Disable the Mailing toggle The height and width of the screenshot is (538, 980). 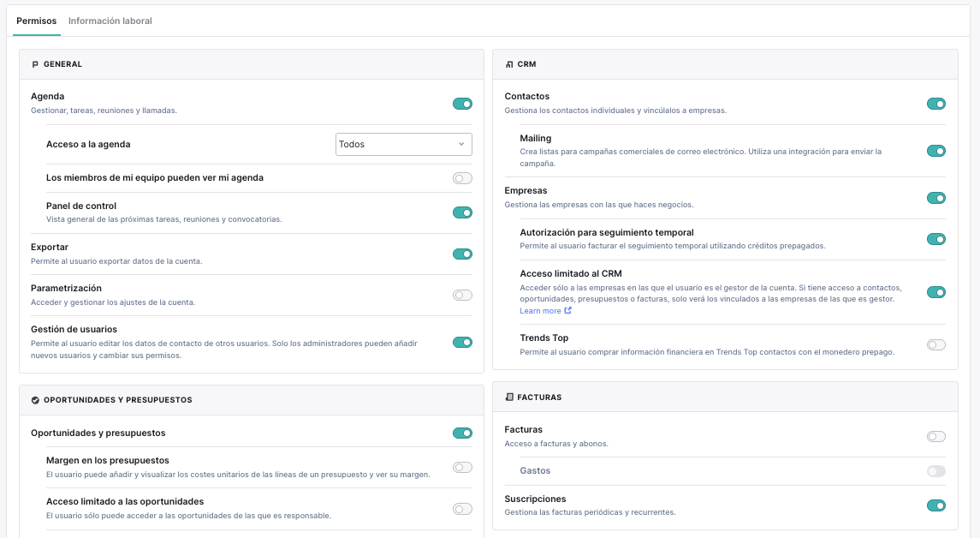pyautogui.click(x=936, y=151)
